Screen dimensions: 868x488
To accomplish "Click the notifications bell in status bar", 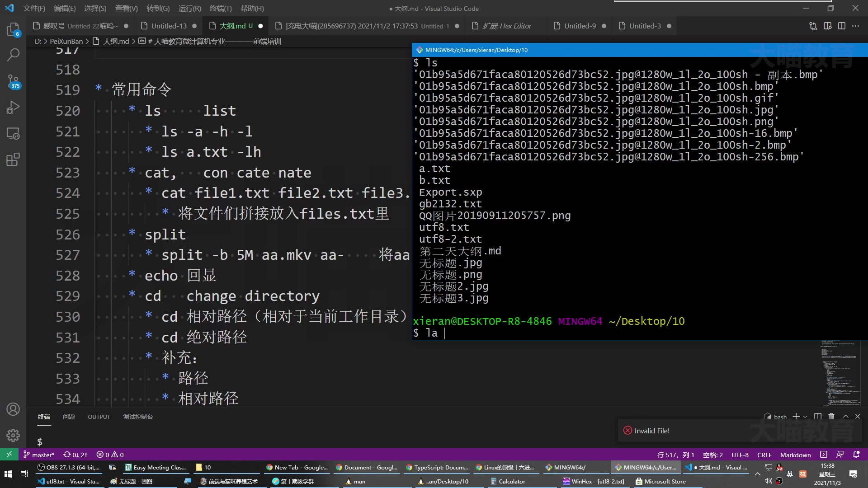I will click(x=857, y=455).
